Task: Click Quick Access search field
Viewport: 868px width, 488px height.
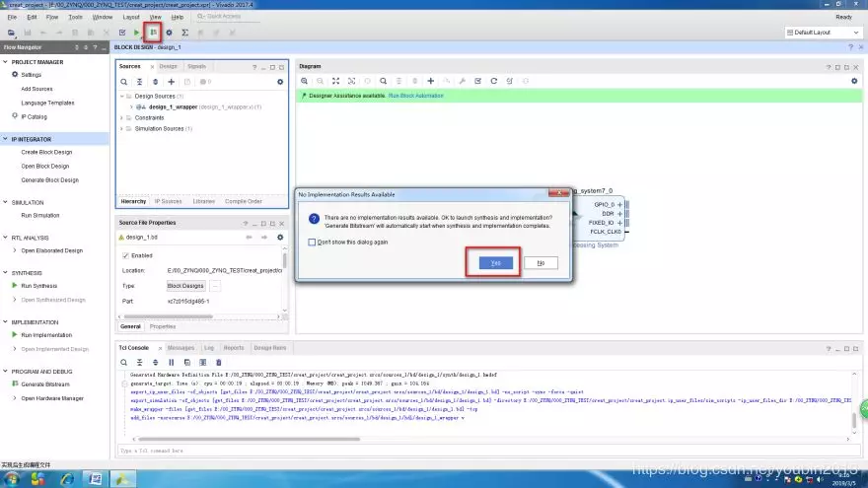Action: tap(229, 17)
